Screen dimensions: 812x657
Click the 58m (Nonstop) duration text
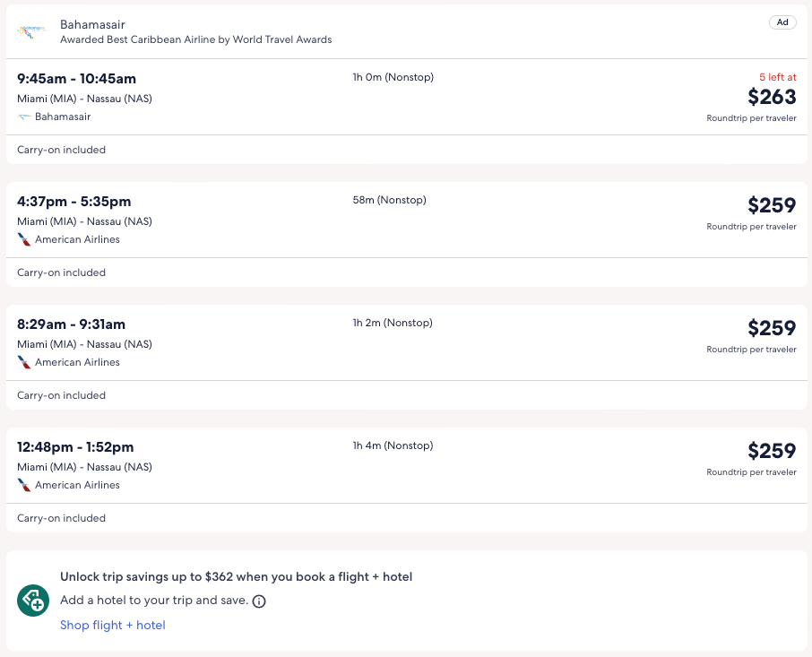click(x=390, y=200)
